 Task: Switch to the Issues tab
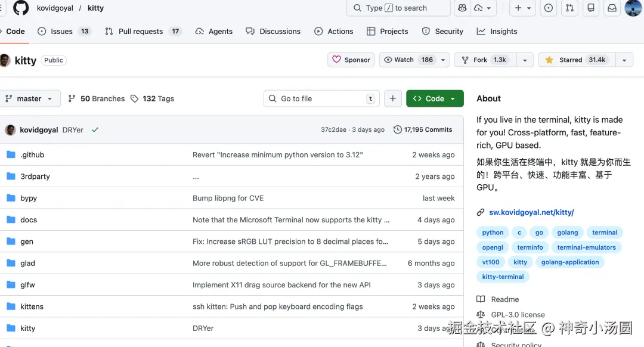tap(64, 31)
